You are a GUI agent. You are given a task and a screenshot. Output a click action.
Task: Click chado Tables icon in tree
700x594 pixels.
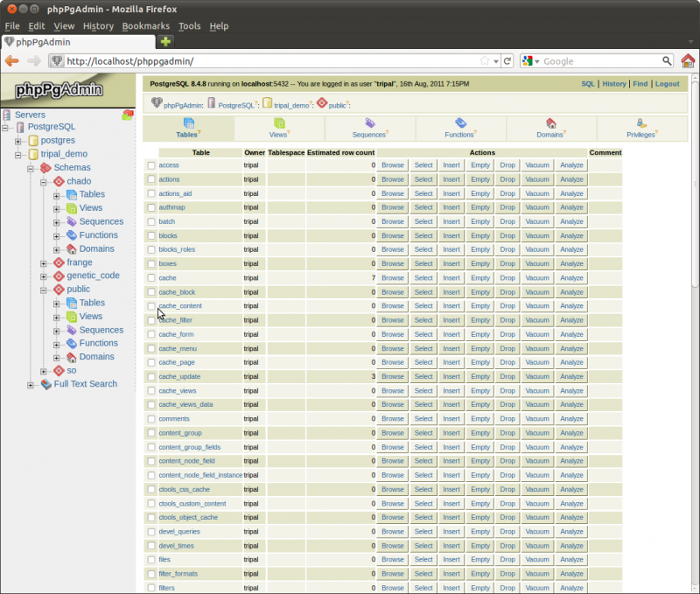72,194
